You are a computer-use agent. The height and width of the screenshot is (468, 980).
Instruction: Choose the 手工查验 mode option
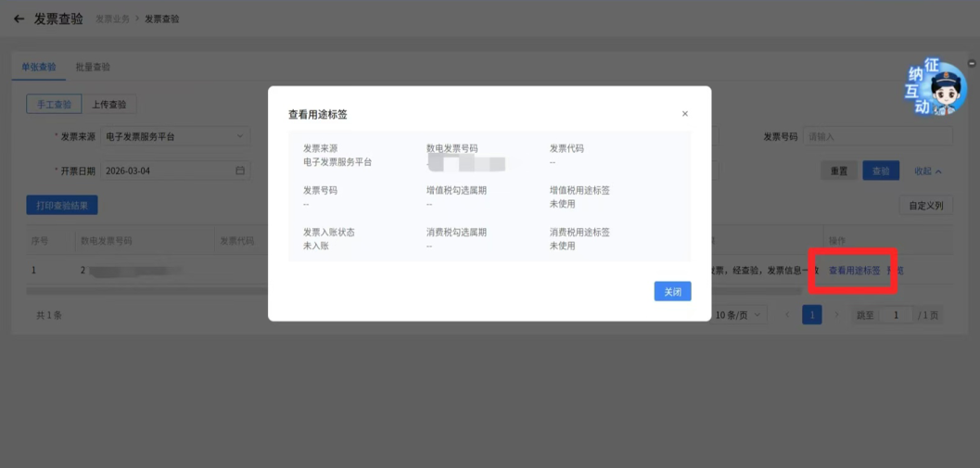click(54, 105)
